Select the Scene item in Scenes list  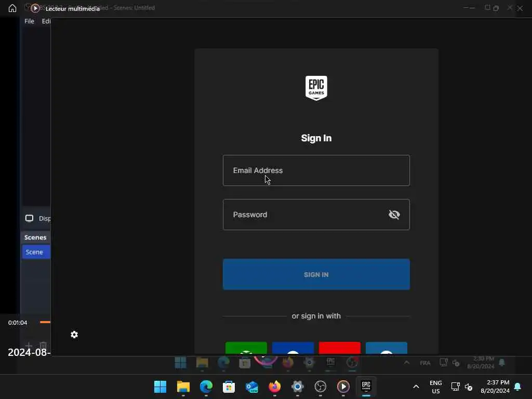click(36, 252)
